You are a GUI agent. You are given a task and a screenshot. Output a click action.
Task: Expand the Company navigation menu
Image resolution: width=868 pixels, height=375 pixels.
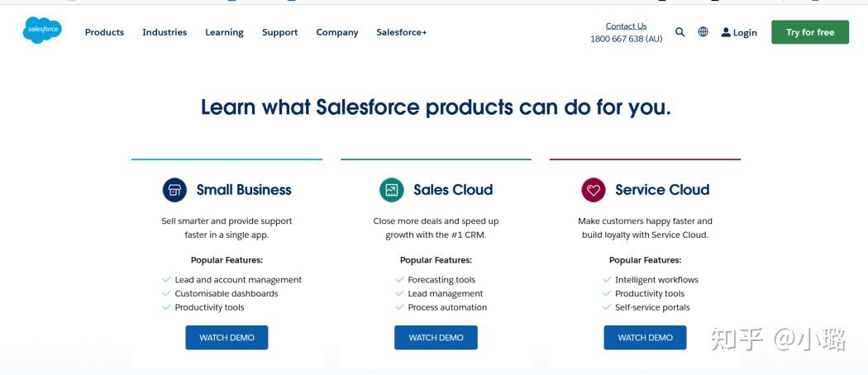(337, 32)
